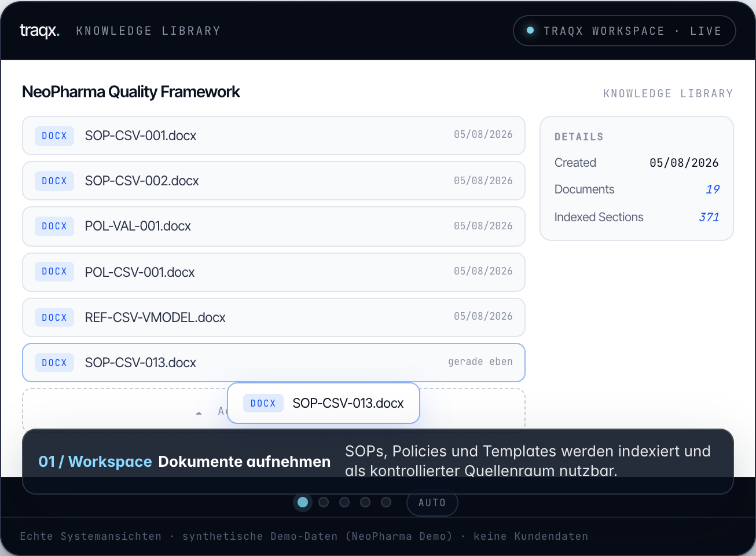
Task: Click the Indexed Sections value 371
Action: click(709, 217)
